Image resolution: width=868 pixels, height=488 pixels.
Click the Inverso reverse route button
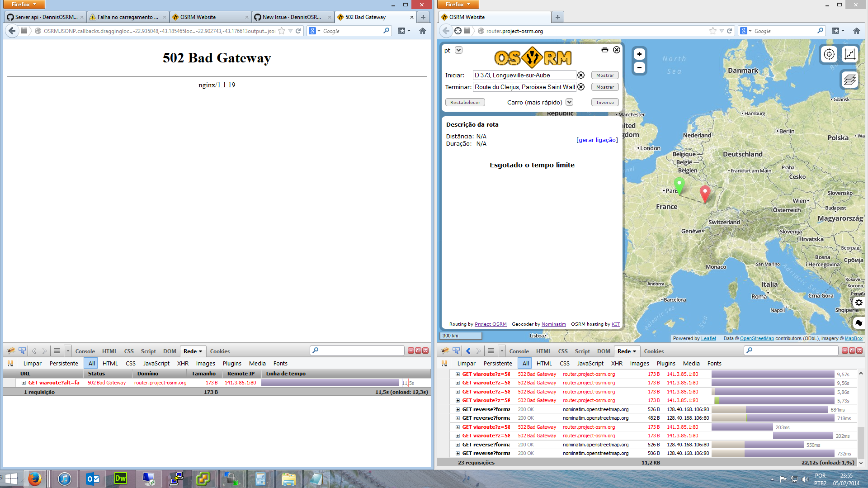click(x=605, y=102)
